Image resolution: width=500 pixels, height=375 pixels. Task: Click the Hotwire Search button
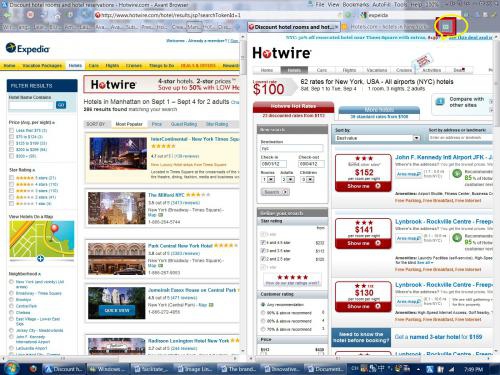point(275,192)
